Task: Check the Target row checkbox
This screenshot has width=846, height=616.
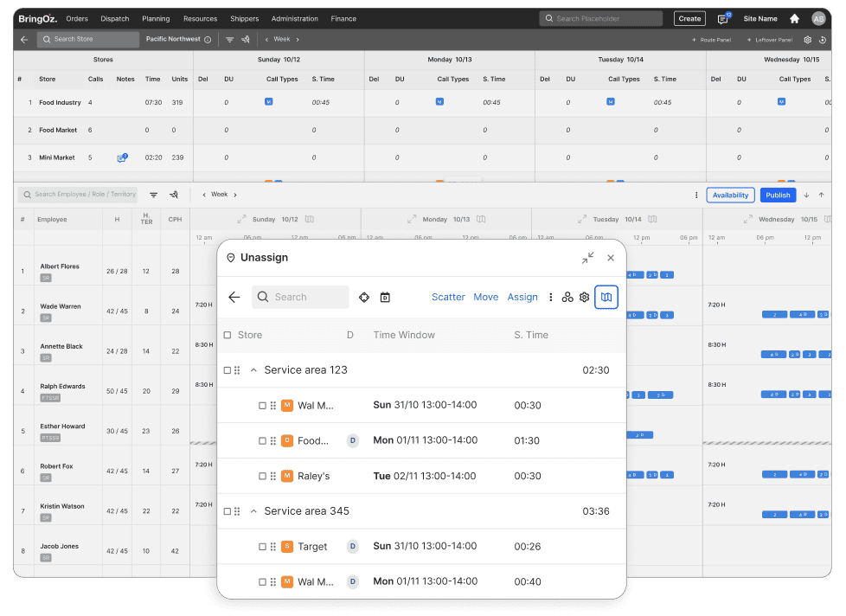Action: pyautogui.click(x=262, y=547)
